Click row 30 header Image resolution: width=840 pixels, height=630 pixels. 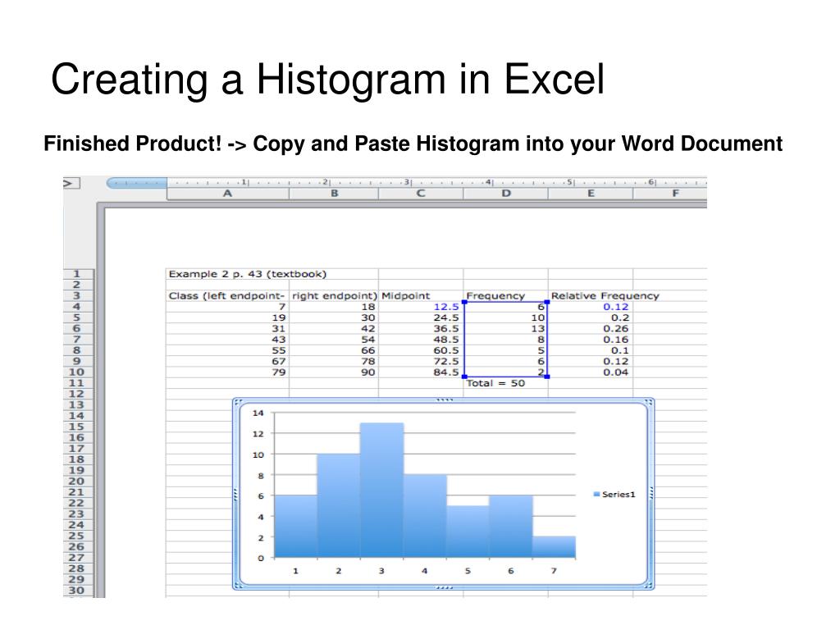78,591
